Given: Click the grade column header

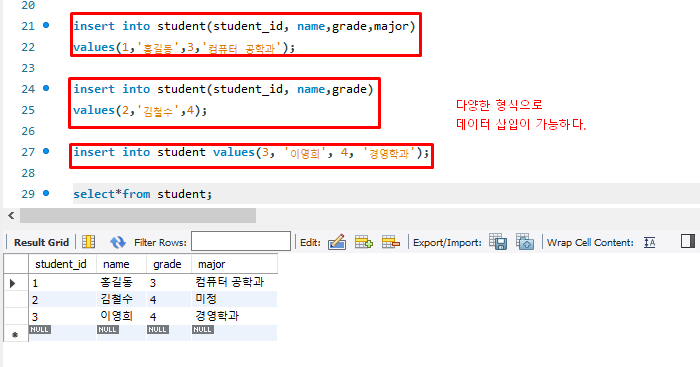Looking at the screenshot, I should point(169,264).
